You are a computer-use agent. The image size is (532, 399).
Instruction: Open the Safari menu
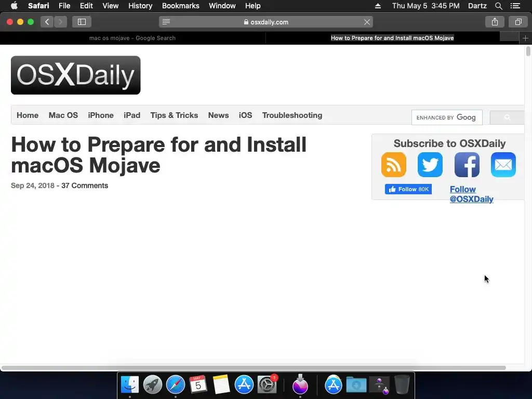38,6
